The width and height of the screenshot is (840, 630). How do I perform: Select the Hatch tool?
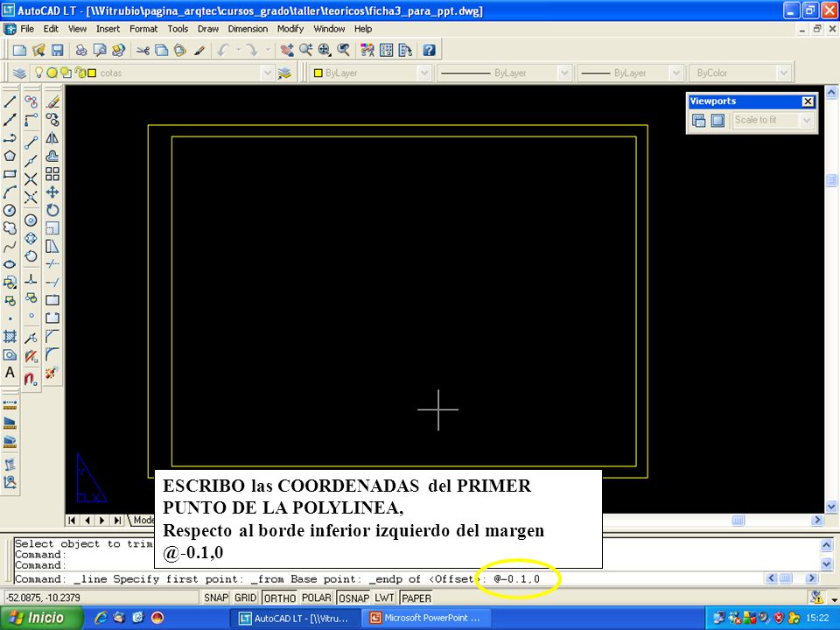point(10,336)
